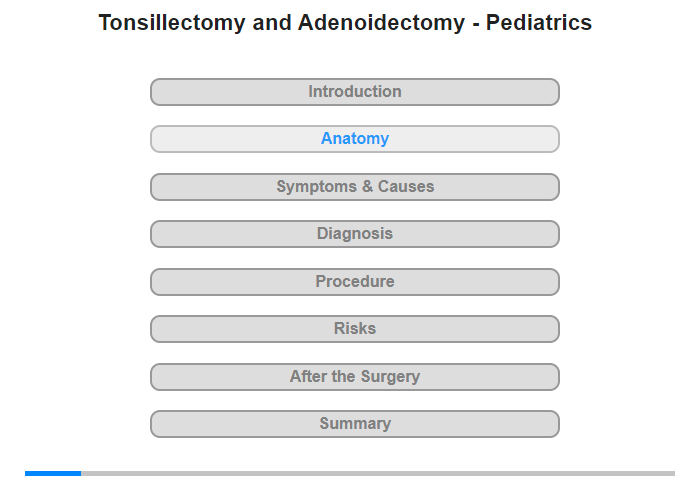Go to Symptoms & Causes
The width and height of the screenshot is (700, 480).
(x=354, y=187)
